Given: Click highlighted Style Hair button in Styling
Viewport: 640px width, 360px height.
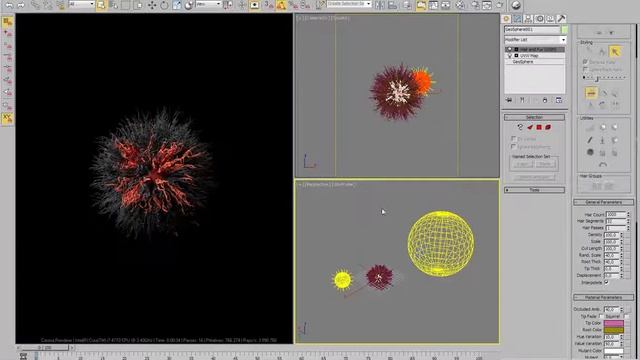Looking at the screenshot, I should tap(615, 51).
